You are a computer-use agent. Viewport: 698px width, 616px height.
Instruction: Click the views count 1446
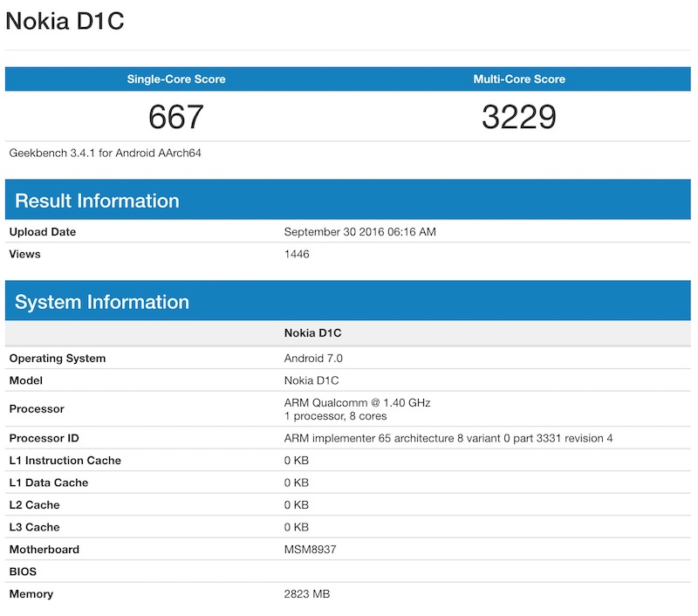point(297,255)
